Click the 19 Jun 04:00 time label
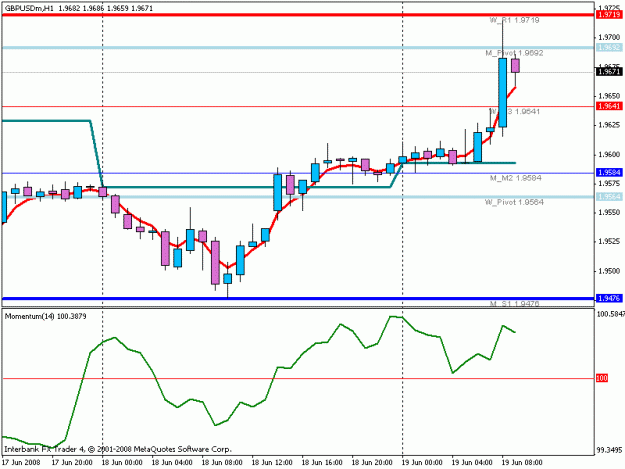The image size is (625, 469). (x=472, y=462)
